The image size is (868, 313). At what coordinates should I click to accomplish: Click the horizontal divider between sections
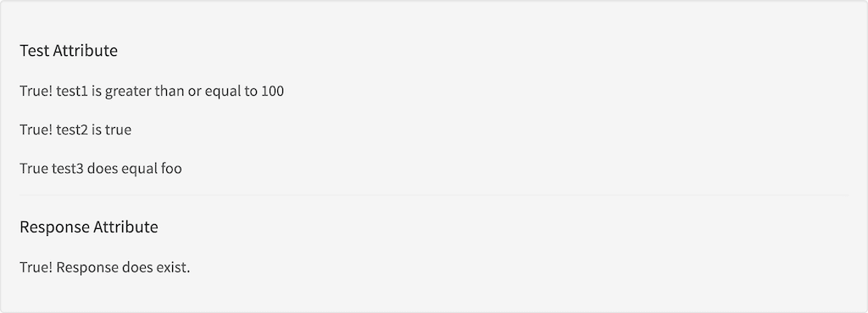(x=434, y=195)
